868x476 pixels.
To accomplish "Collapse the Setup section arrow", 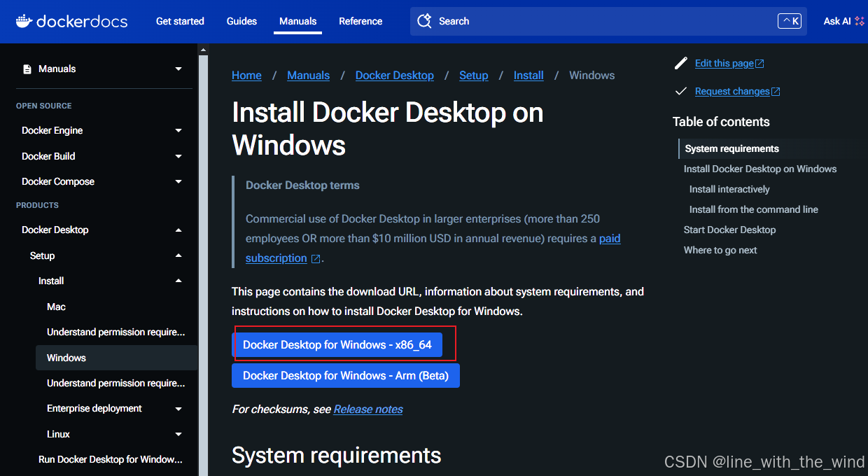I will tap(178, 255).
